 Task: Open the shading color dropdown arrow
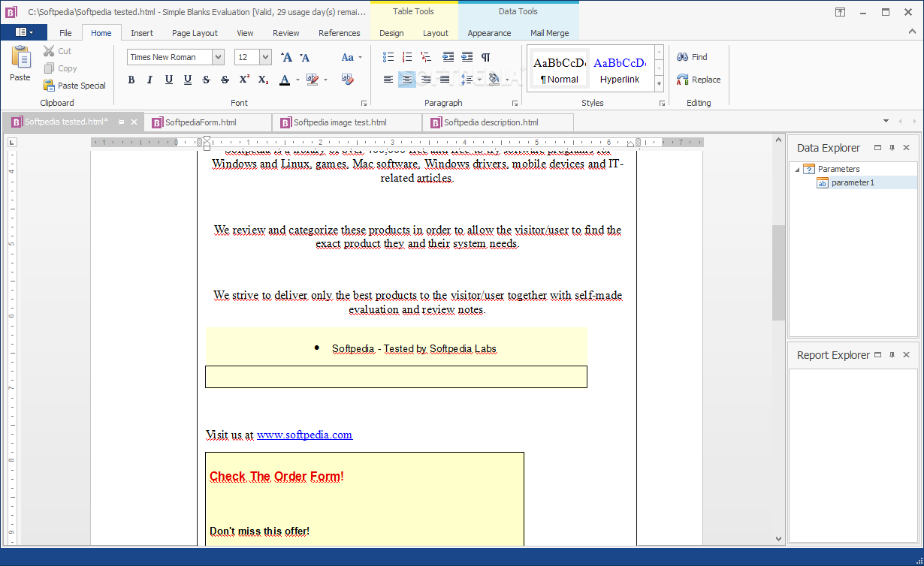[x=507, y=80]
